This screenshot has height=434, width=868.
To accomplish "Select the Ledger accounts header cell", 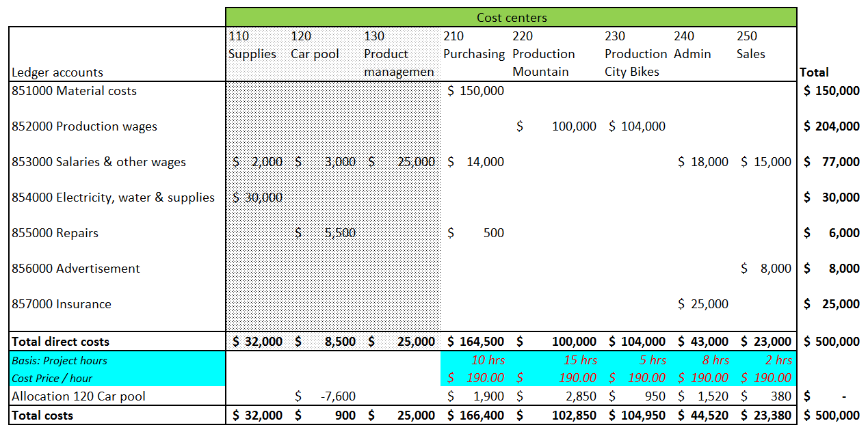I will pos(57,72).
